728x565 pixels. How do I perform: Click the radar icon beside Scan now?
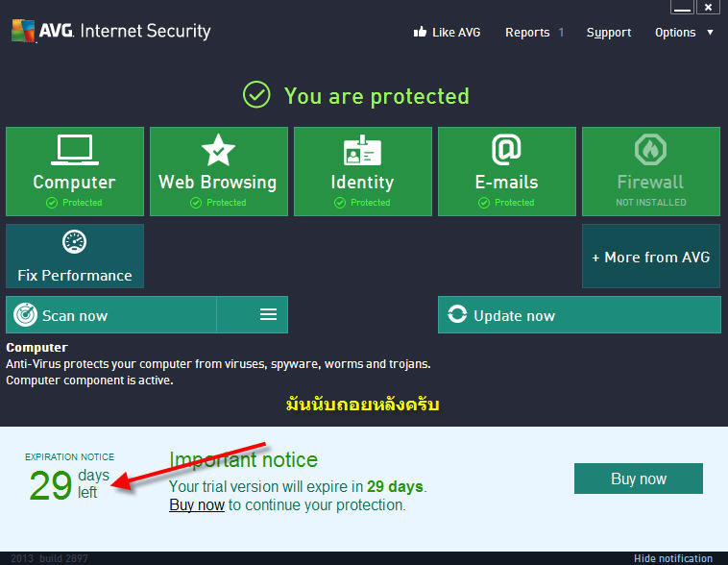[x=25, y=315]
